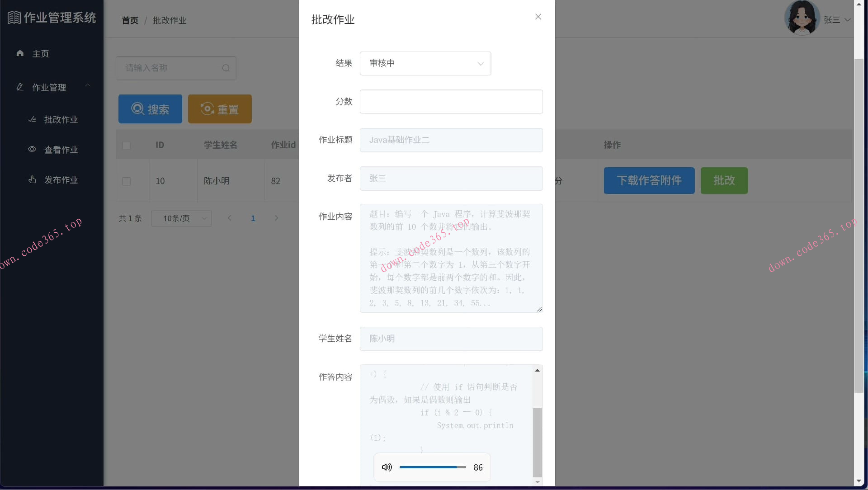Open the 发布作业 menu item
Screen dimensions: 868x490
point(61,180)
